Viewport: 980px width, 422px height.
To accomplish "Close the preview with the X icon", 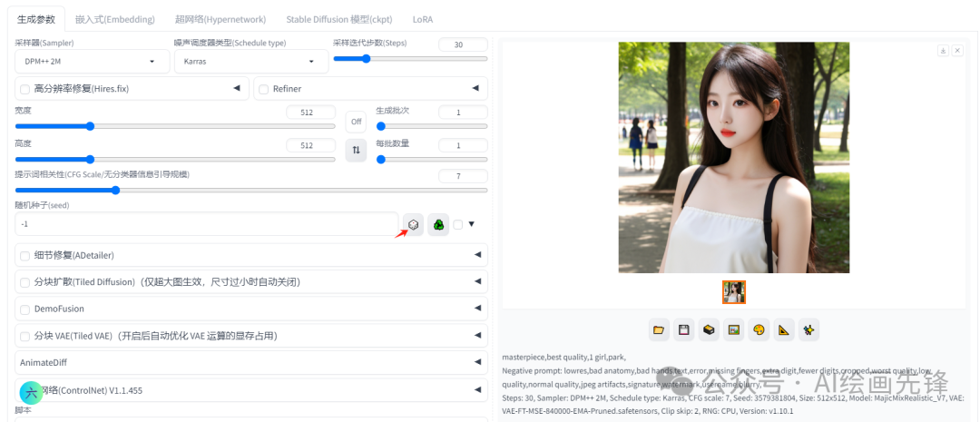I will click(x=957, y=51).
